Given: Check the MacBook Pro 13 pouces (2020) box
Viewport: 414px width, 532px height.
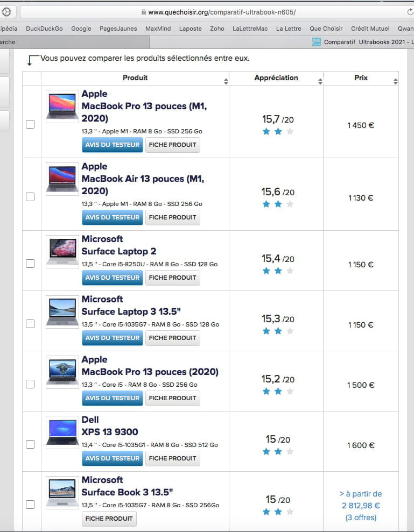Looking at the screenshot, I should pyautogui.click(x=30, y=384).
